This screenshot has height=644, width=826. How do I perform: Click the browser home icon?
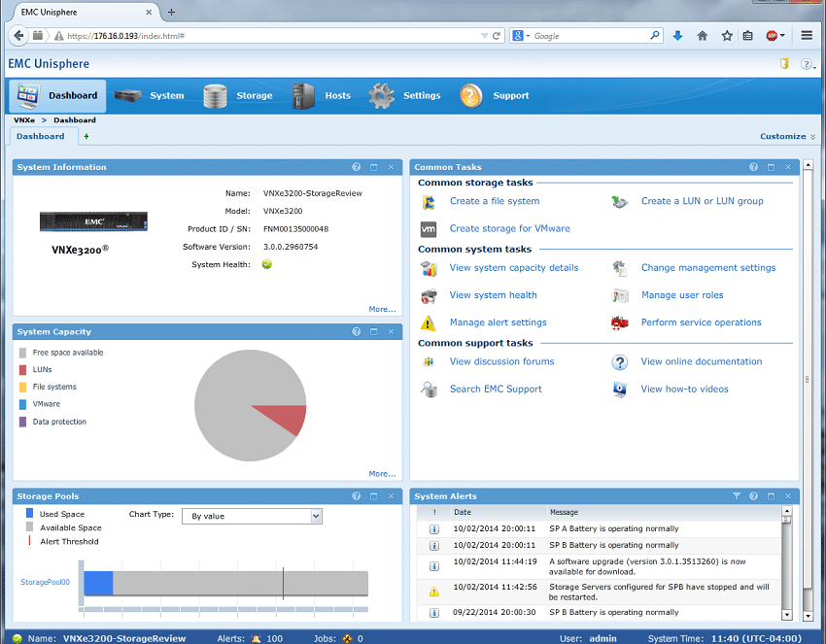click(x=703, y=36)
